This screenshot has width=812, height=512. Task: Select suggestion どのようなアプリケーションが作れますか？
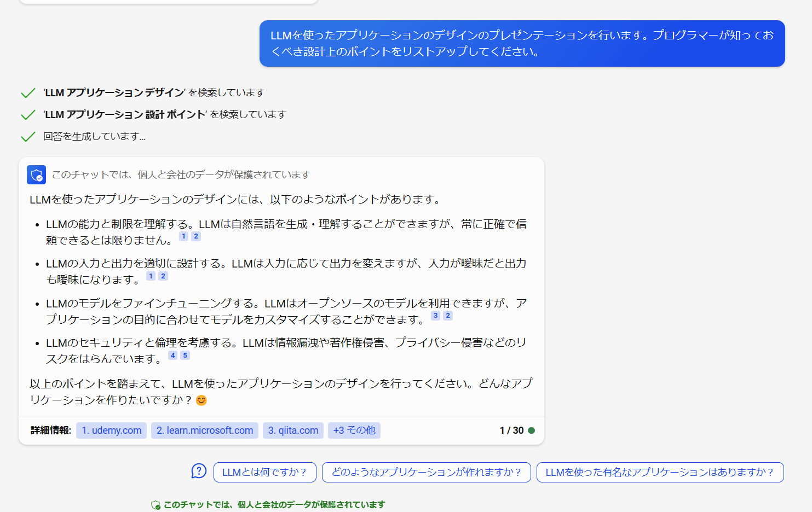point(427,472)
